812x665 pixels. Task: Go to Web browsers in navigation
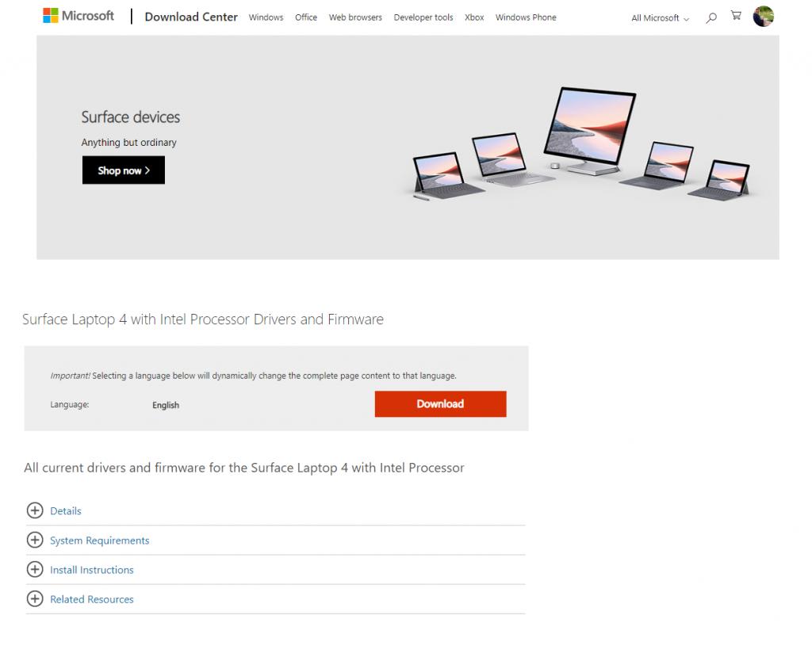tap(355, 17)
